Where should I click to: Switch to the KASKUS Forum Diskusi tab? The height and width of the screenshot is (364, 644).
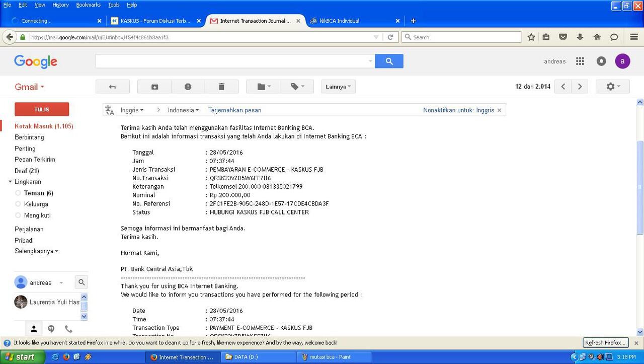(155, 21)
